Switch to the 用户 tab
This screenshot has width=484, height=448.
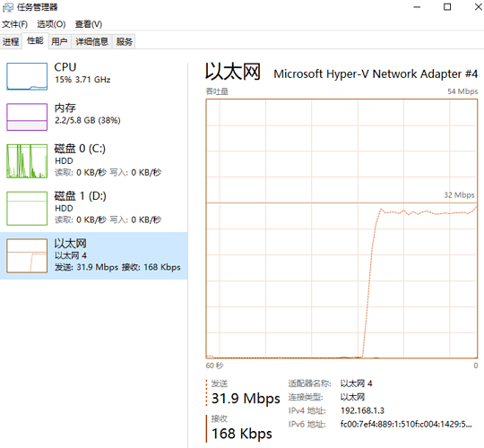point(59,41)
